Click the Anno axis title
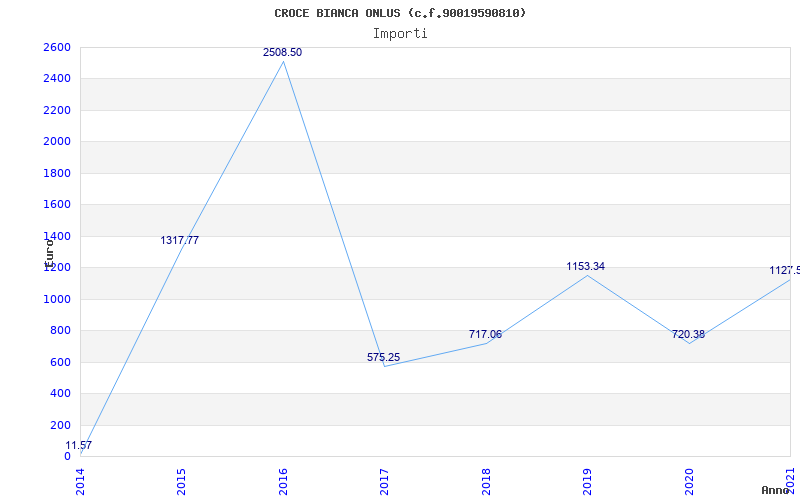Image resolution: width=800 pixels, height=500 pixels. (775, 490)
